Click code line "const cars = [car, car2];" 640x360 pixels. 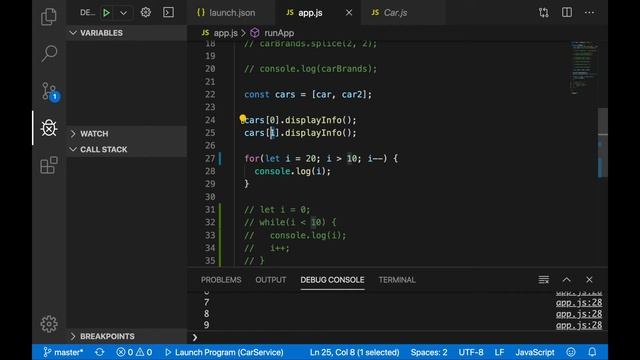coord(308,94)
